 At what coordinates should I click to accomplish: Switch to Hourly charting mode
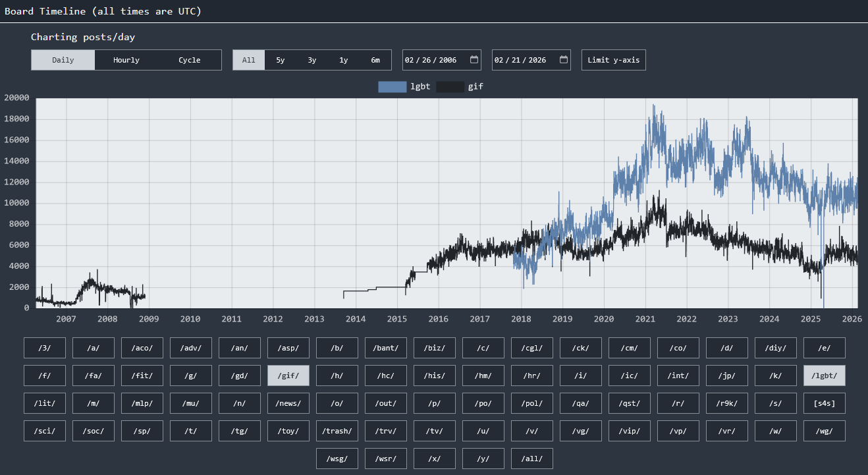point(126,60)
